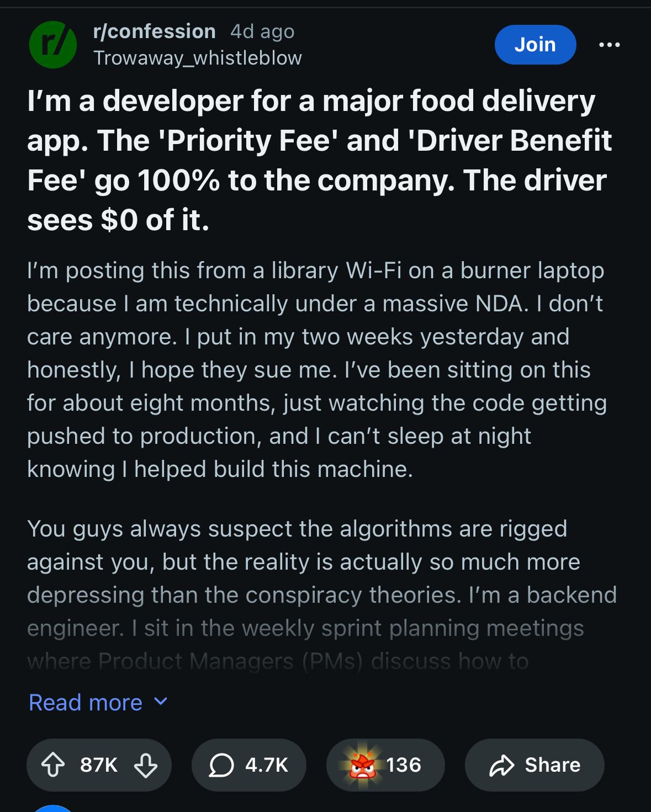651x812 pixels.
Task: Click the Read more link
Action: [86, 703]
